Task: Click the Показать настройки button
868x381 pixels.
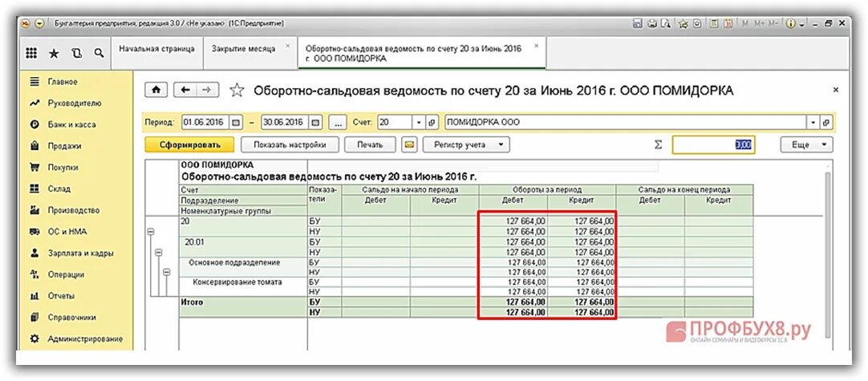Action: (x=289, y=144)
